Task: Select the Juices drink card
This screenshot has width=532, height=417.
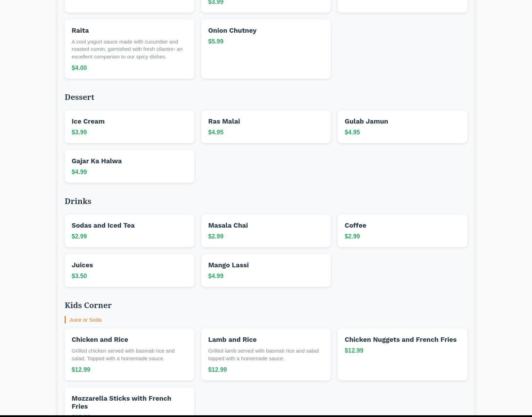Action: 129,270
